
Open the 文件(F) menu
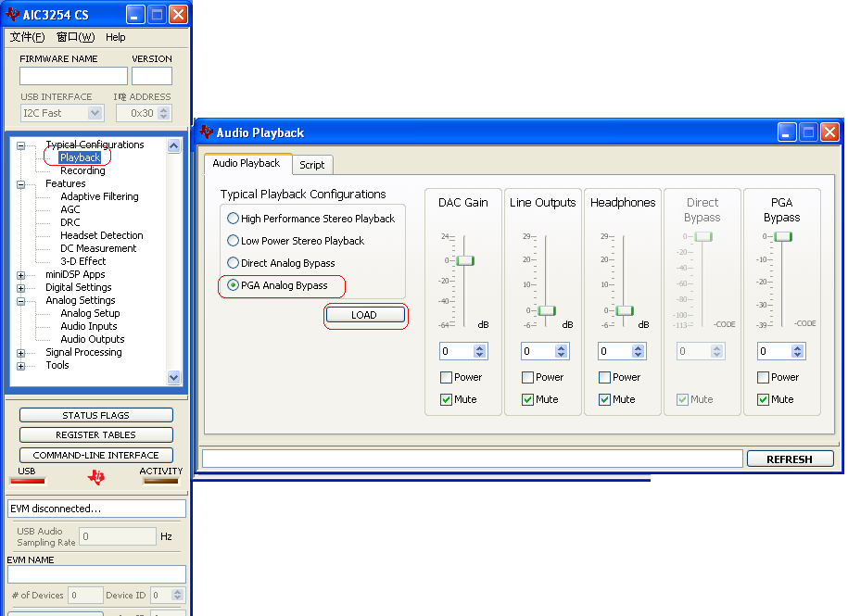(x=27, y=37)
